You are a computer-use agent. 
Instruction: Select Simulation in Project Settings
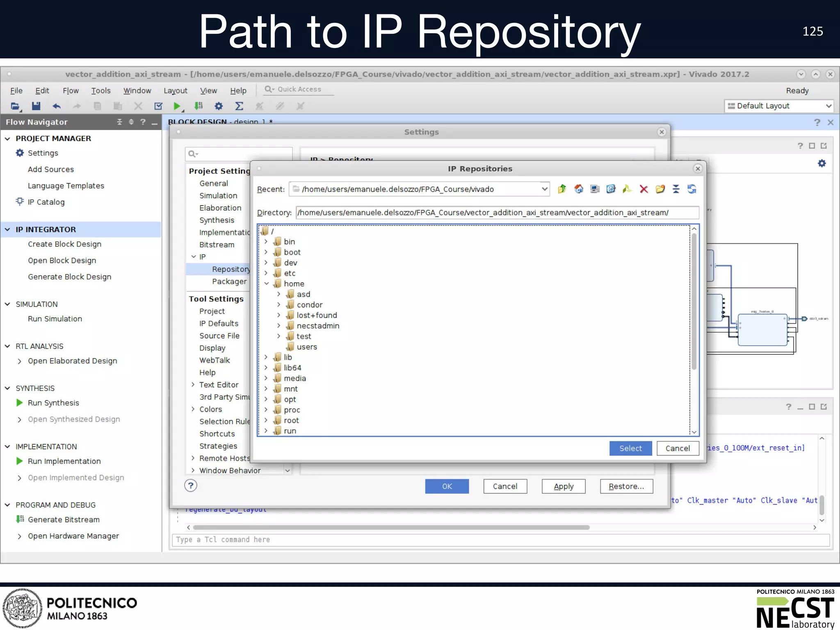[x=218, y=196]
